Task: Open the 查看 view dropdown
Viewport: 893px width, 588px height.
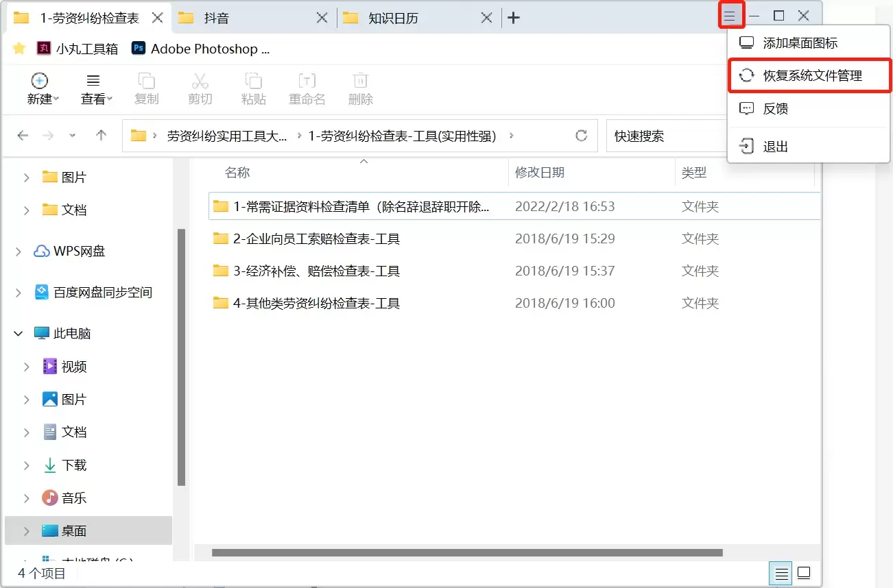Action: point(96,89)
